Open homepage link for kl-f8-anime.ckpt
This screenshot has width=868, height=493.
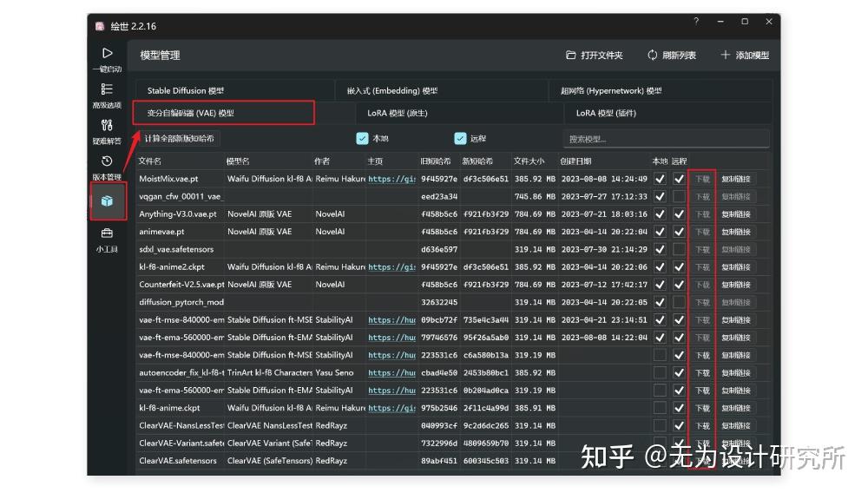pyautogui.click(x=392, y=408)
